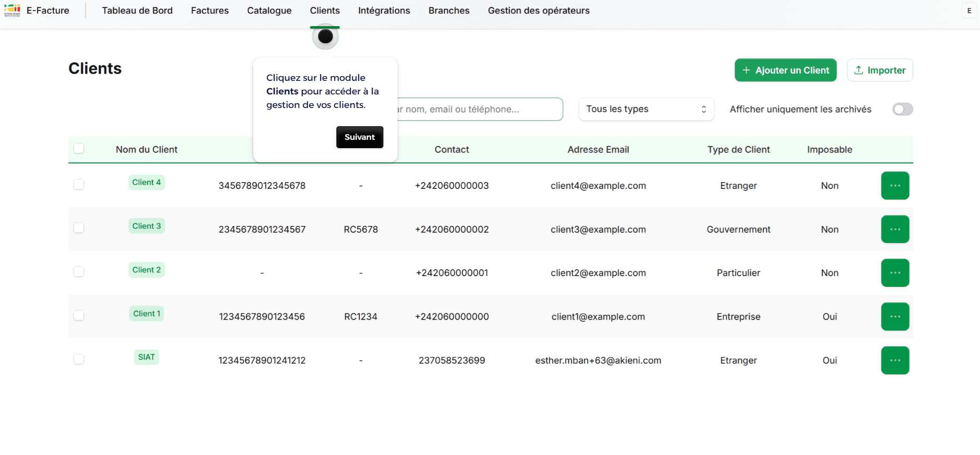This screenshot has height=455, width=980.
Task: Go to the Catalogue menu
Action: point(269,10)
